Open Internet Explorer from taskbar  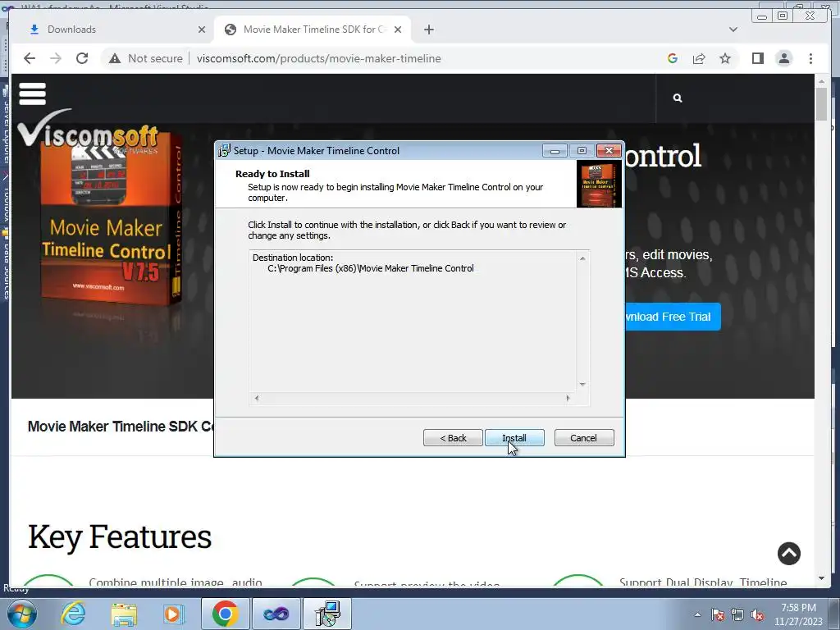[73, 614]
